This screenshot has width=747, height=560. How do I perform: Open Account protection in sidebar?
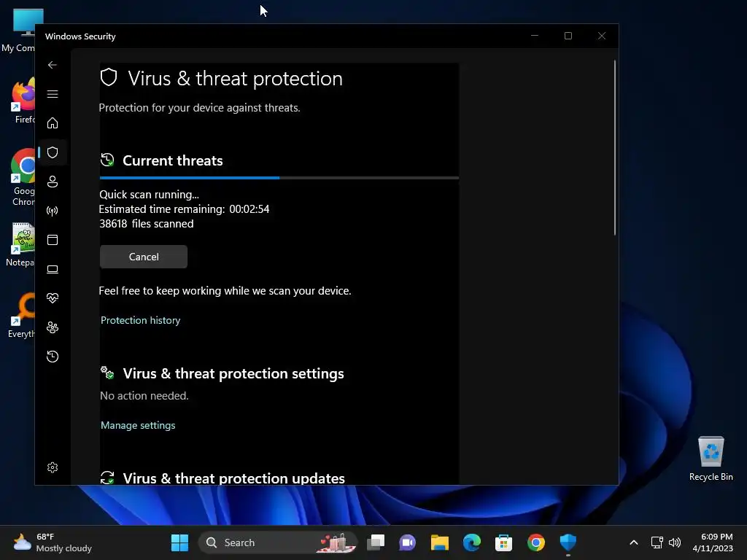pos(53,182)
